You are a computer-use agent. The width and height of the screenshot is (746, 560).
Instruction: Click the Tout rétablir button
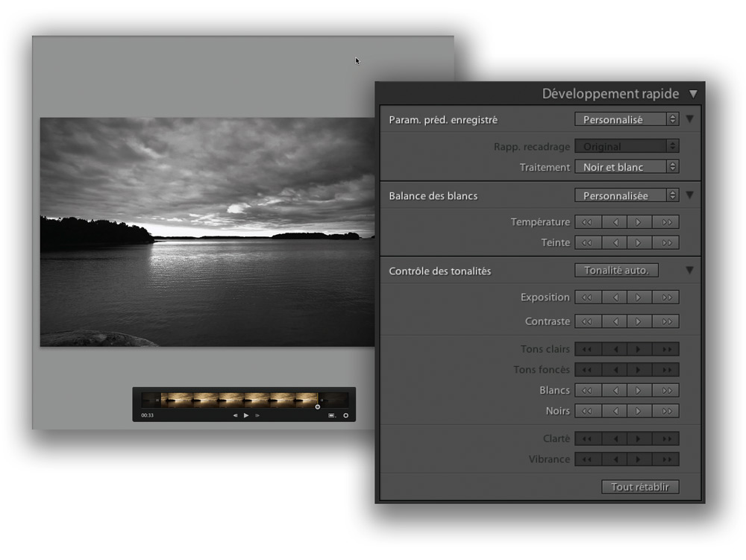point(640,487)
